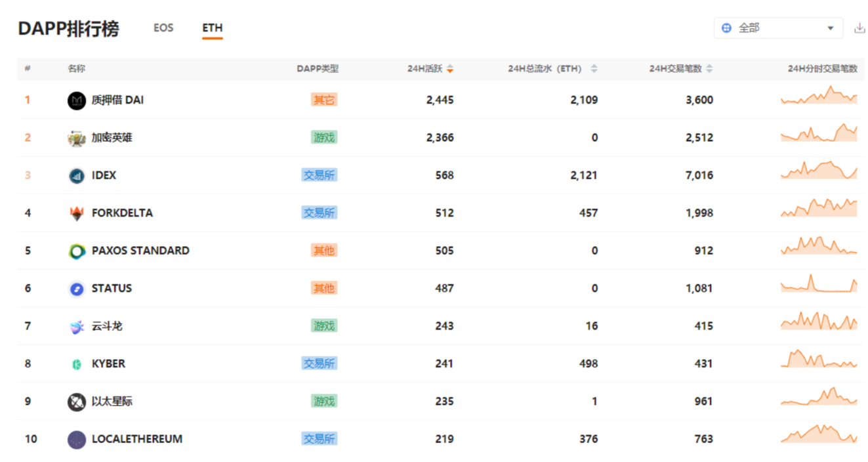Click the IDEX logo icon
This screenshot has width=868, height=462.
coord(77,176)
